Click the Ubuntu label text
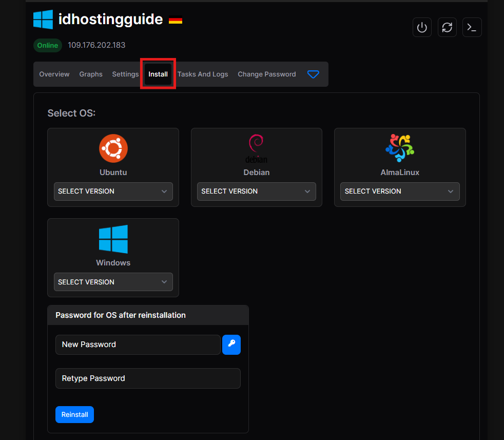Screen dimensions: 504x440 [113, 173]
